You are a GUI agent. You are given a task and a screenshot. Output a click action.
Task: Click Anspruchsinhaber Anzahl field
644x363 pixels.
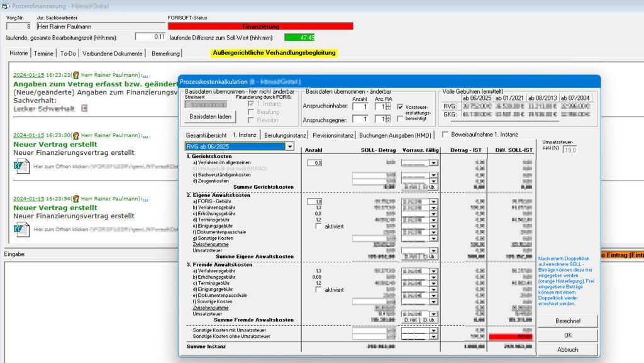point(360,107)
